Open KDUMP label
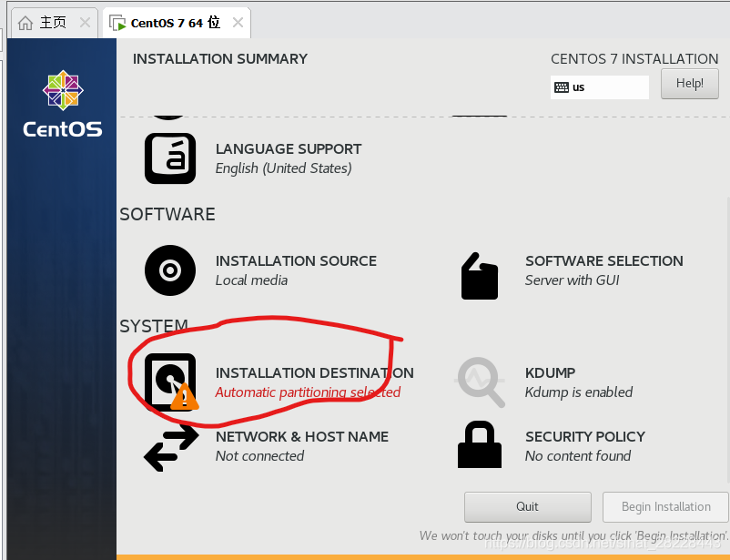The image size is (730, 560). click(x=551, y=372)
